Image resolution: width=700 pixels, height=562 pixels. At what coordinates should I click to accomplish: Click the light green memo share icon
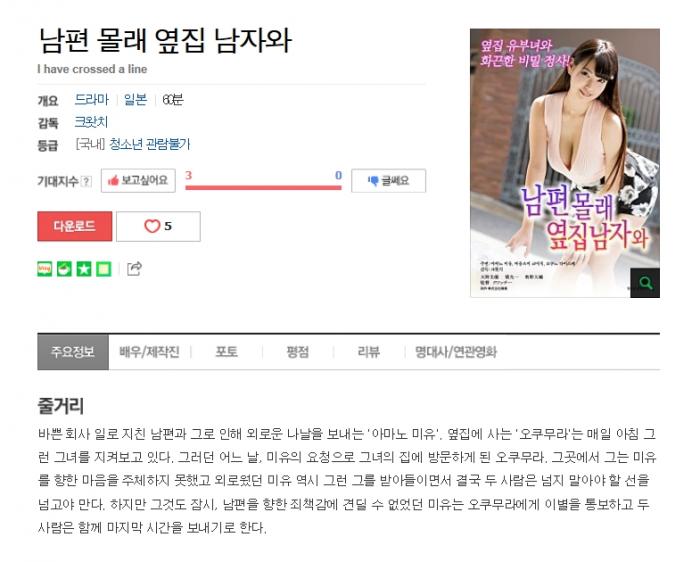pyautogui.click(x=104, y=269)
